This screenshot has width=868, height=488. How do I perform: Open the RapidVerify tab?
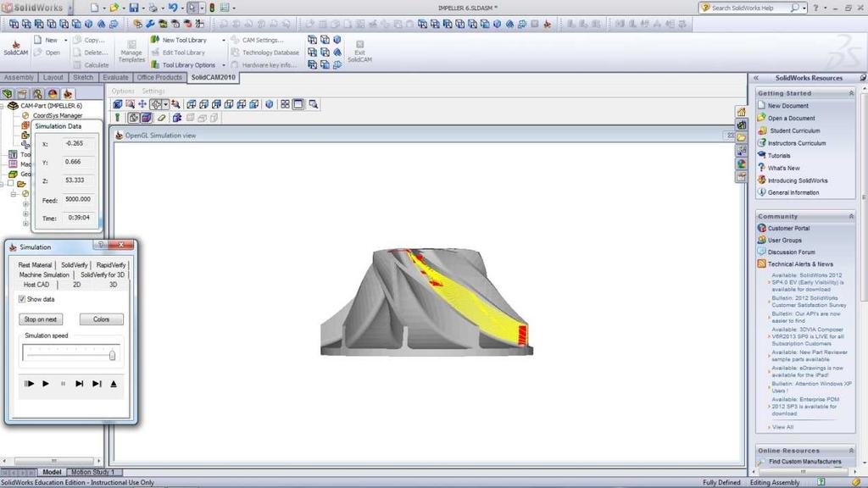[x=110, y=265]
